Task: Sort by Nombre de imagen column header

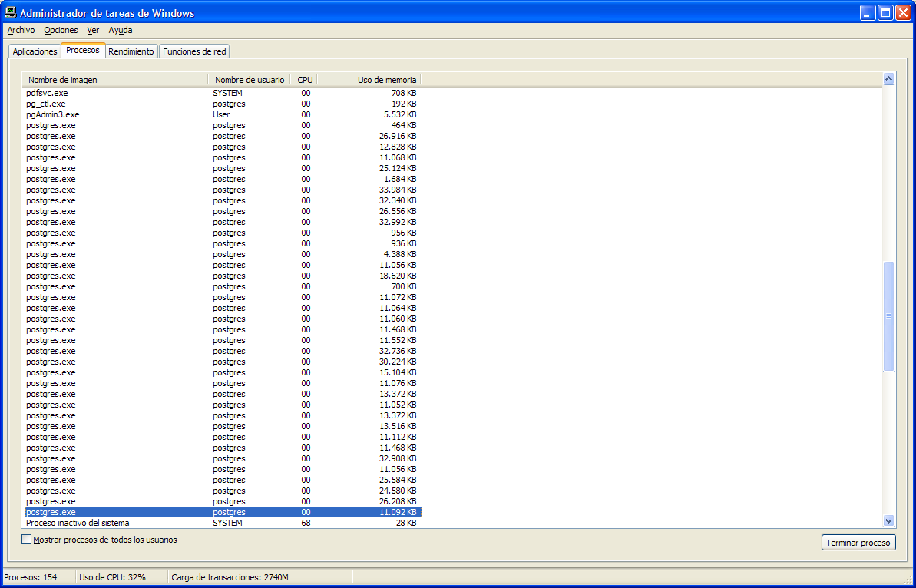Action: 115,80
